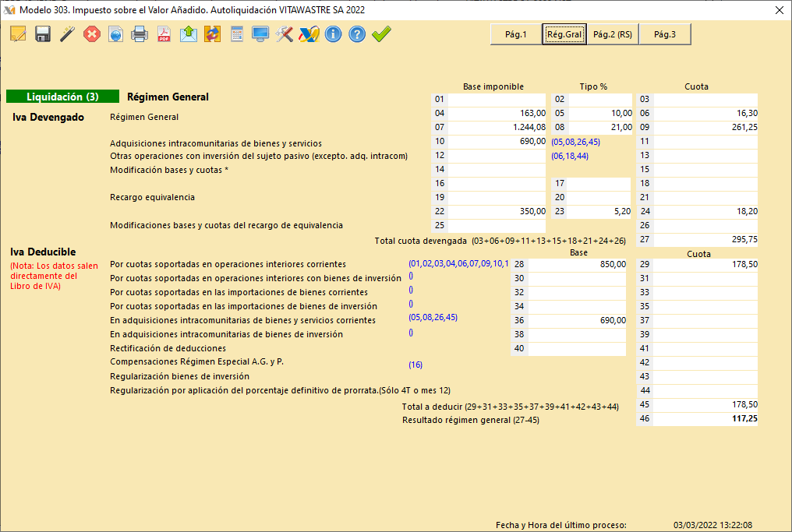Screen dimensions: 792x532
Task: Click the edit note pencil icon
Action: click(x=18, y=34)
